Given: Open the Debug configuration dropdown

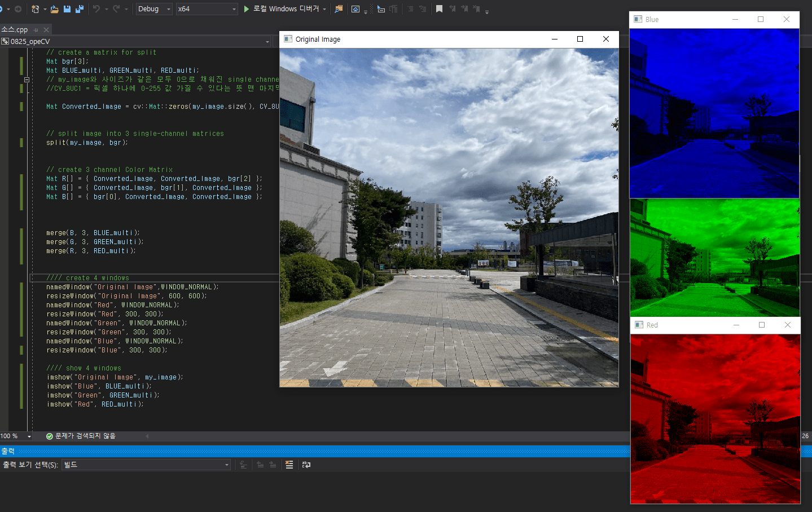Looking at the screenshot, I should click(153, 8).
